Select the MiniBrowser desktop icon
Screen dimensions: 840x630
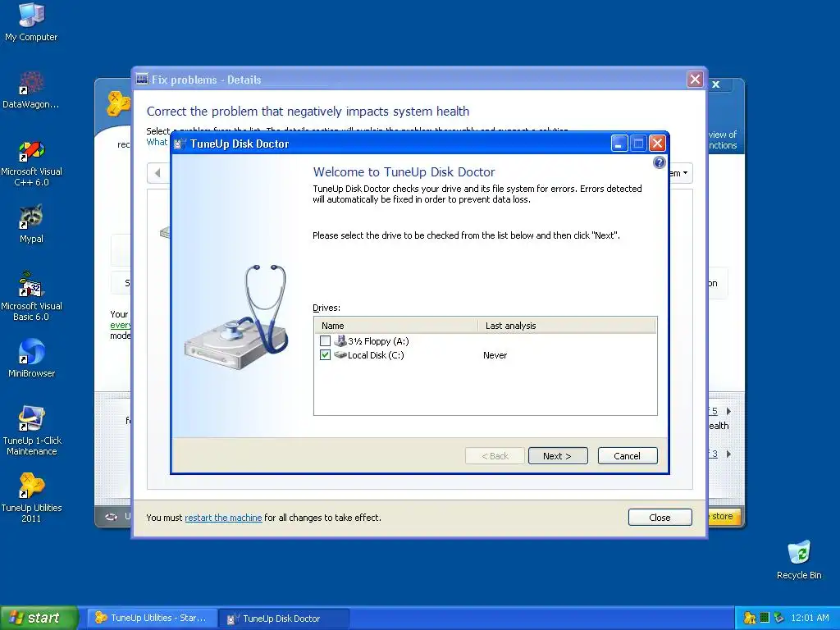[x=31, y=358]
